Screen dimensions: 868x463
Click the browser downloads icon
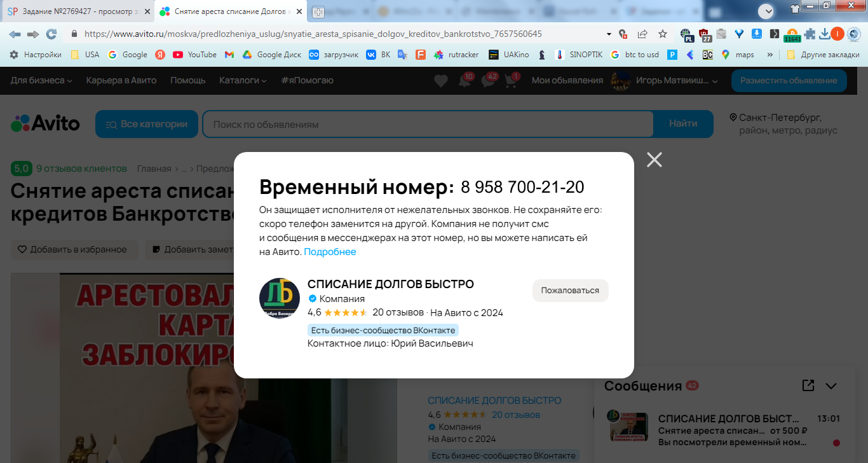[824, 34]
